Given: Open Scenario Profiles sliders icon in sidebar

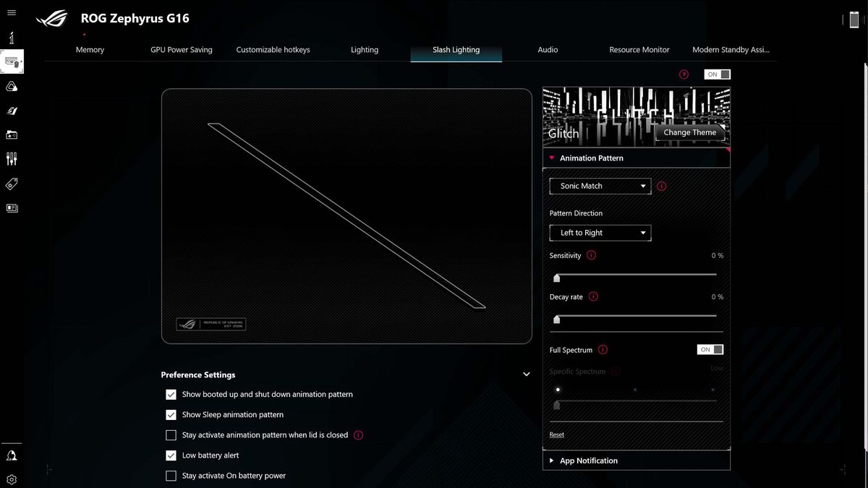Looking at the screenshot, I should [12, 158].
